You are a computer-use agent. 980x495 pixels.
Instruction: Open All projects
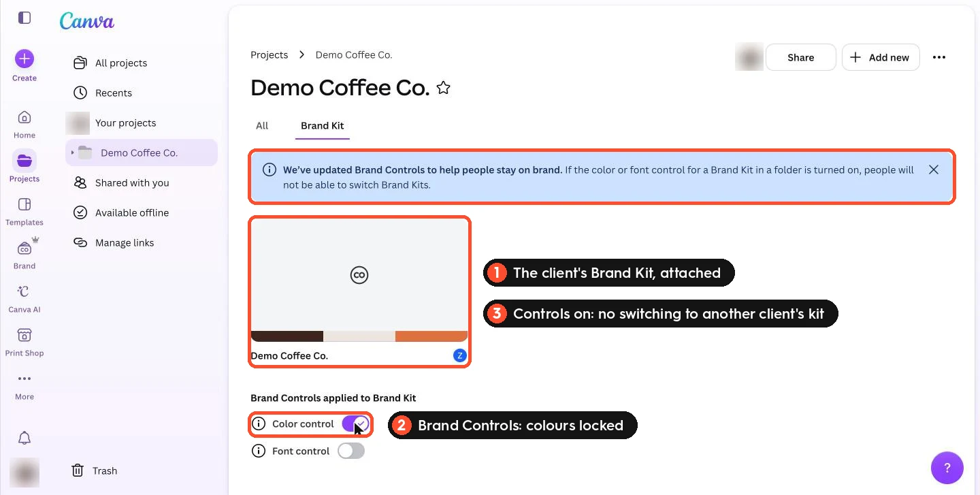click(142, 63)
